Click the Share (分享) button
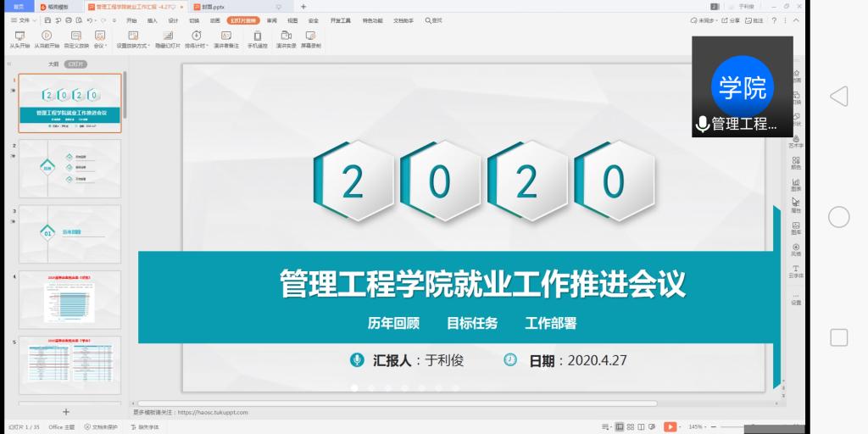 click(731, 19)
